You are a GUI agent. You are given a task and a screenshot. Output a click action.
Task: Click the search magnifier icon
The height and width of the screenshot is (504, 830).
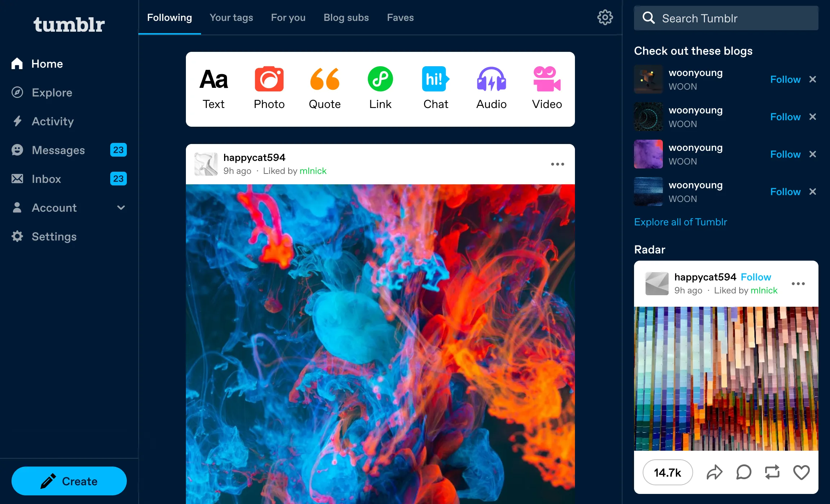click(648, 18)
